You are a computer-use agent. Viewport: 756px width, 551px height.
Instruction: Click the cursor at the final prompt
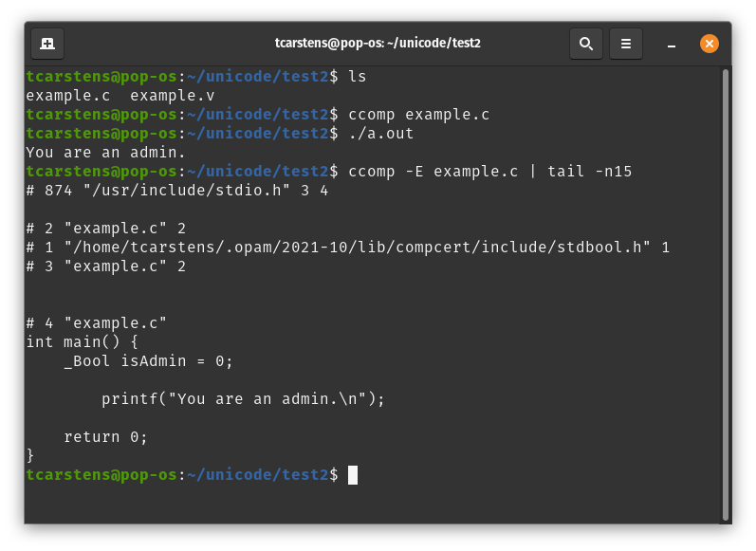pyautogui.click(x=353, y=475)
